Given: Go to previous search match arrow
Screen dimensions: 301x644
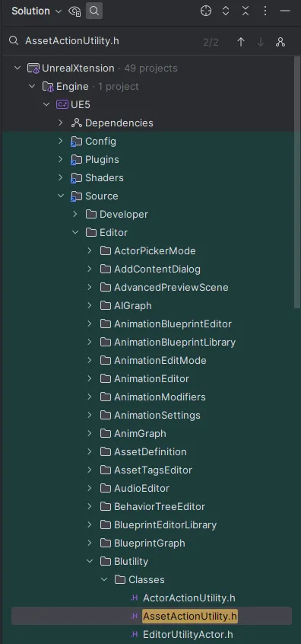Looking at the screenshot, I should (241, 42).
